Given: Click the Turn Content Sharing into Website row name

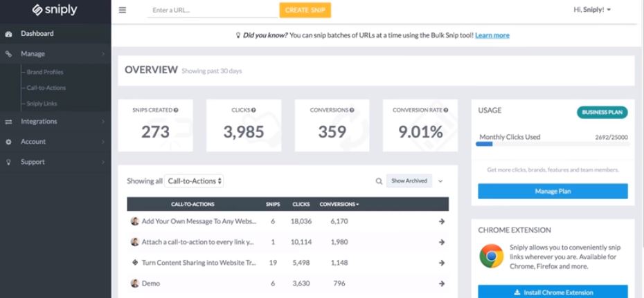Looking at the screenshot, I should 199,263.
